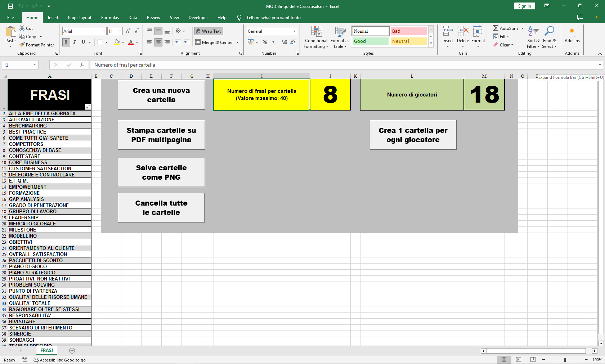
Task: Click the Increase Font Size icon
Action: pos(128,31)
